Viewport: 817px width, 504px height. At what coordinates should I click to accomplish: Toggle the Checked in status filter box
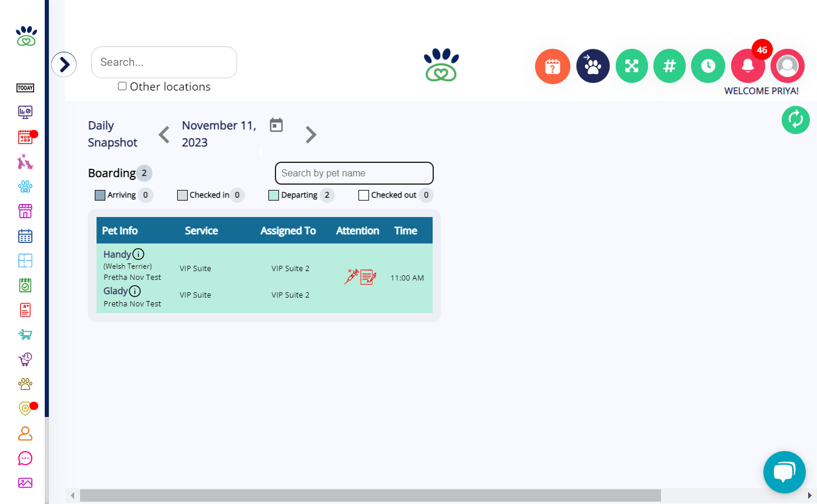pyautogui.click(x=182, y=195)
